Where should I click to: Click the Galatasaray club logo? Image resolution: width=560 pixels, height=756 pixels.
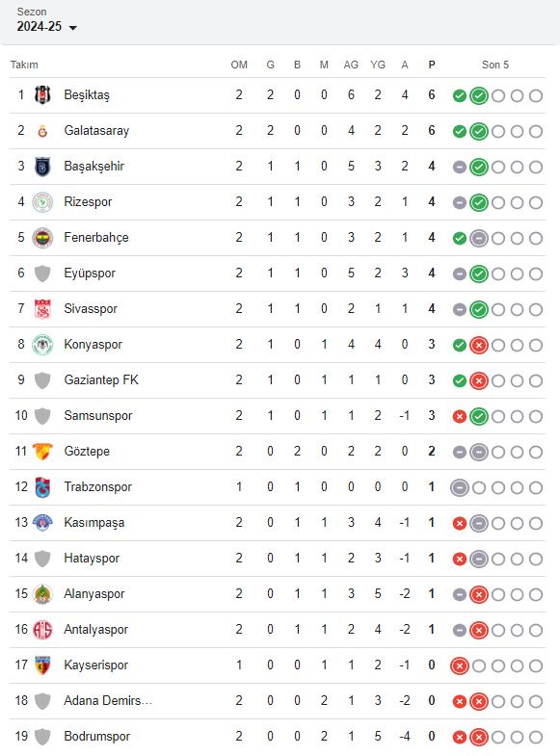(x=42, y=131)
